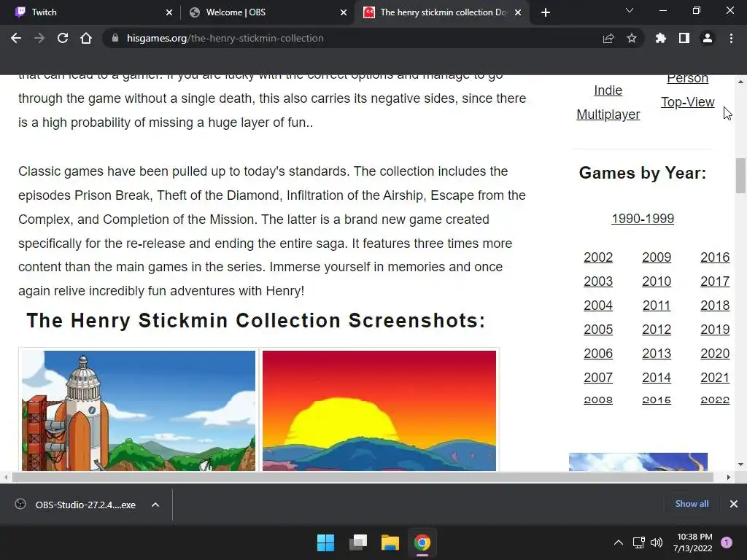Open games from year 2013
Image resolution: width=747 pixels, height=560 pixels.
pos(657,354)
